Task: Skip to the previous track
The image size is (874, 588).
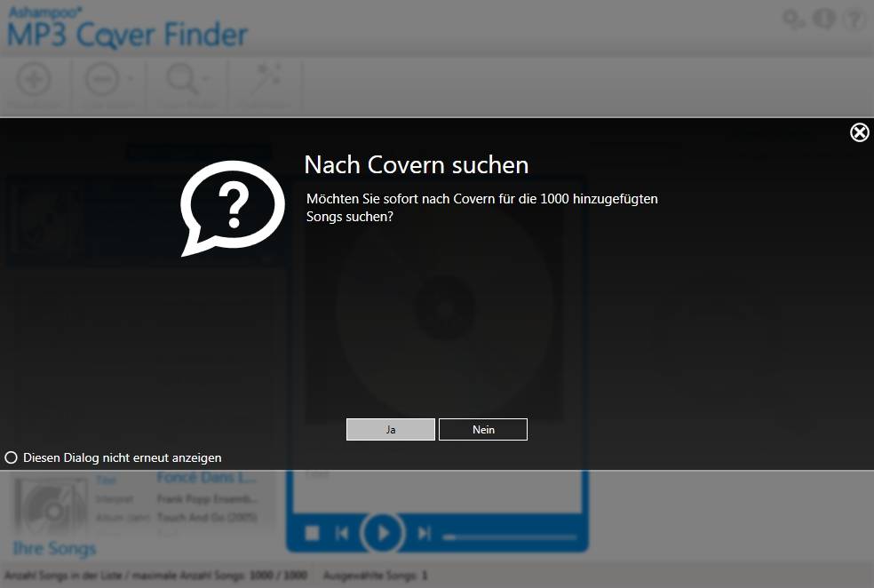Action: (x=342, y=534)
